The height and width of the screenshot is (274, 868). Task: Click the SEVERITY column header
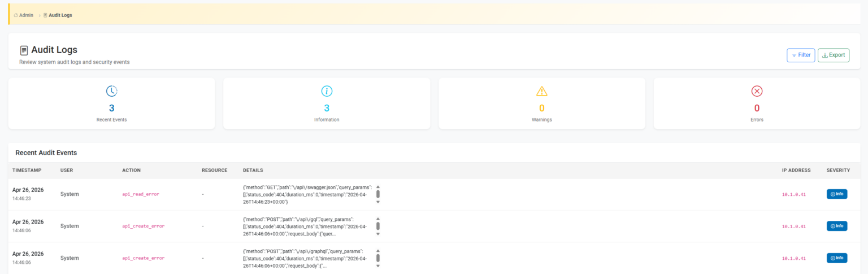[x=838, y=170]
